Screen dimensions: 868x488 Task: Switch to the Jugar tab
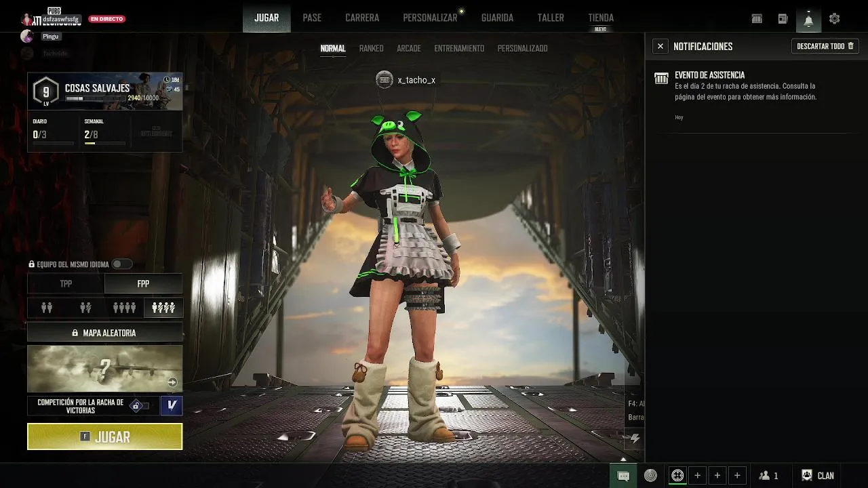coord(267,18)
